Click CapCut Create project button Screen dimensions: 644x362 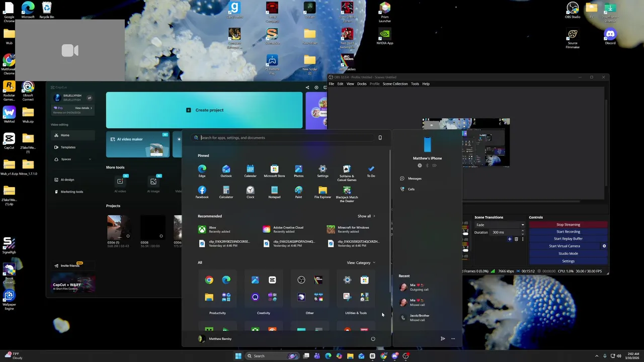tap(204, 110)
